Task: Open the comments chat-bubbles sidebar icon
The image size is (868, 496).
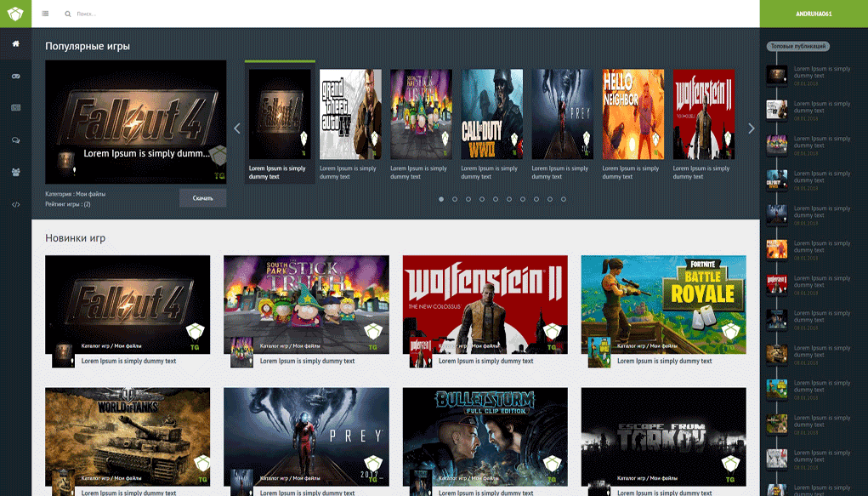Action: (15, 140)
